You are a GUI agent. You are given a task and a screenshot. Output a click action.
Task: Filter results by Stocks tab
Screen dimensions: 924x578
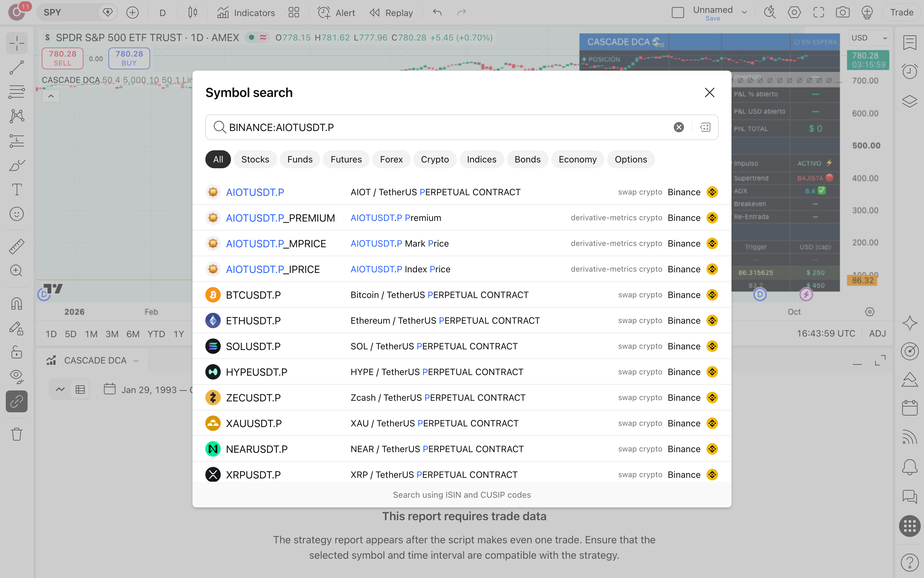(255, 159)
